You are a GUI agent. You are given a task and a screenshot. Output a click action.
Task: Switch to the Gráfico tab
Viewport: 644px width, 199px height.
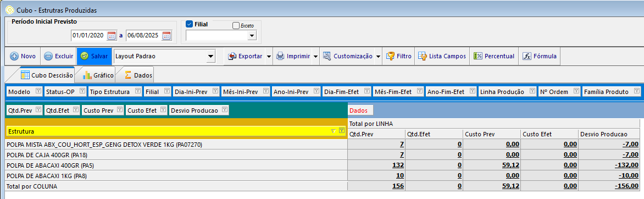tap(98, 75)
